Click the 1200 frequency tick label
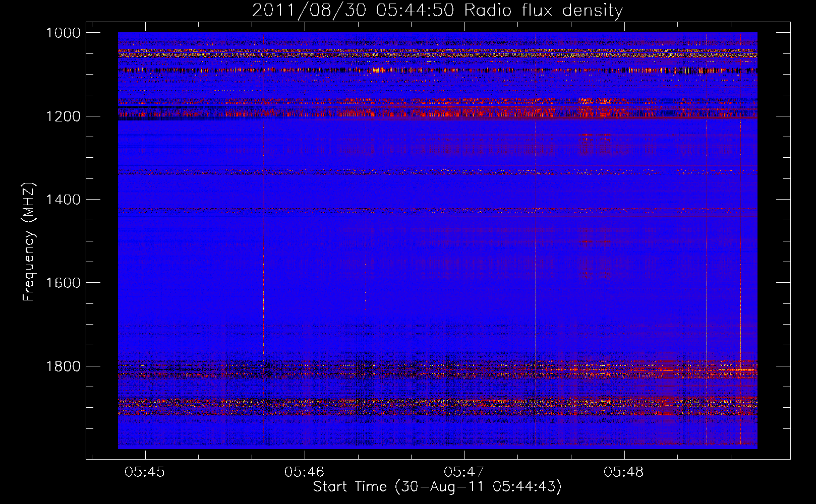This screenshot has width=816, height=504. 63,116
